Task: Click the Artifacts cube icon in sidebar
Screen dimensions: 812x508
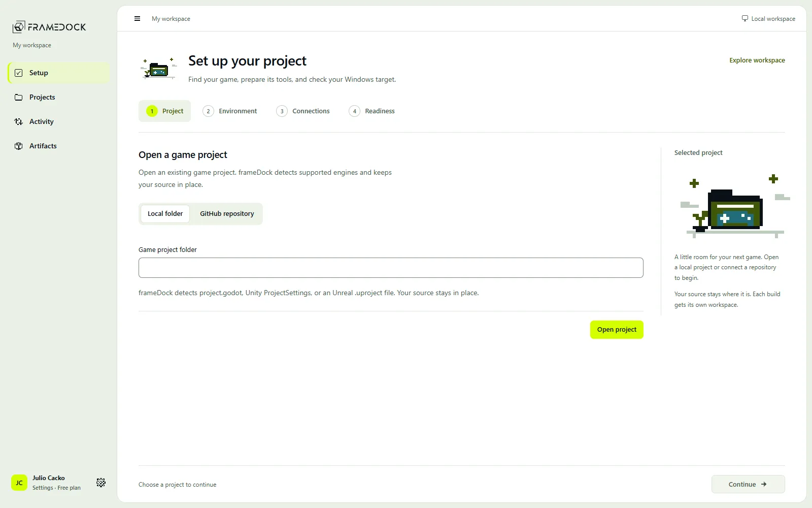Action: (x=19, y=146)
